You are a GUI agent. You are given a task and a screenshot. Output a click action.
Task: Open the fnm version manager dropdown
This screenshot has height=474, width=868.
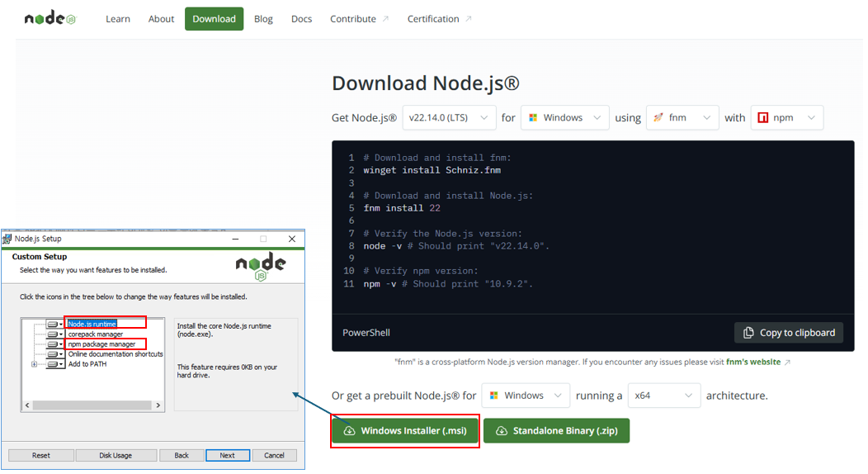[682, 117]
